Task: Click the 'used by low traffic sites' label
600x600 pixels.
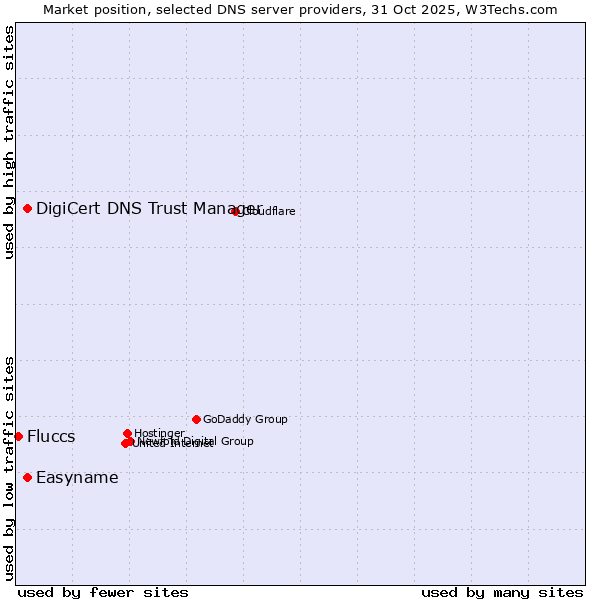Action: click(x=9, y=467)
